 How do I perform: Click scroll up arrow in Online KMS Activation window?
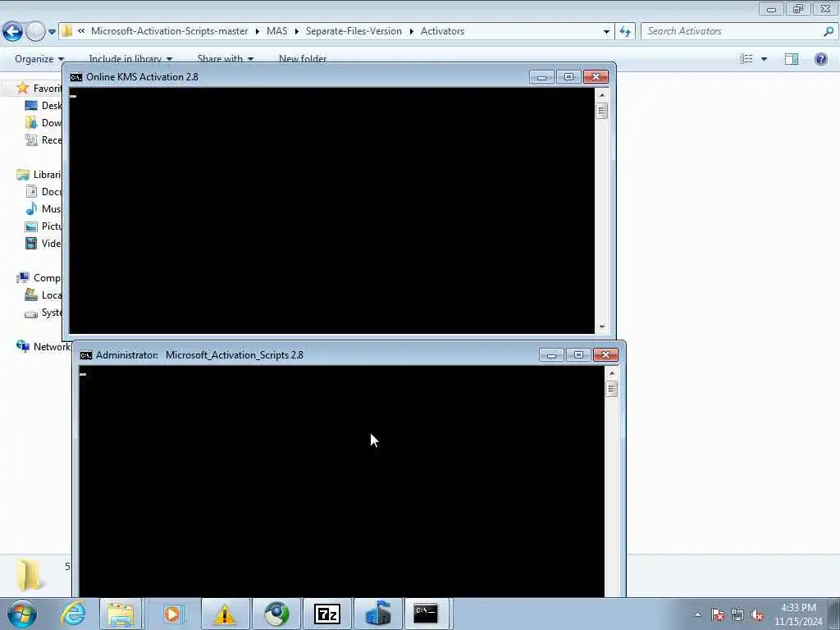coord(602,95)
